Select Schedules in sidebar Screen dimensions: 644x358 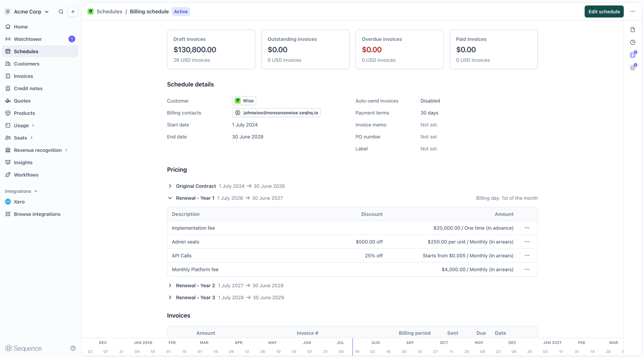coord(40,52)
